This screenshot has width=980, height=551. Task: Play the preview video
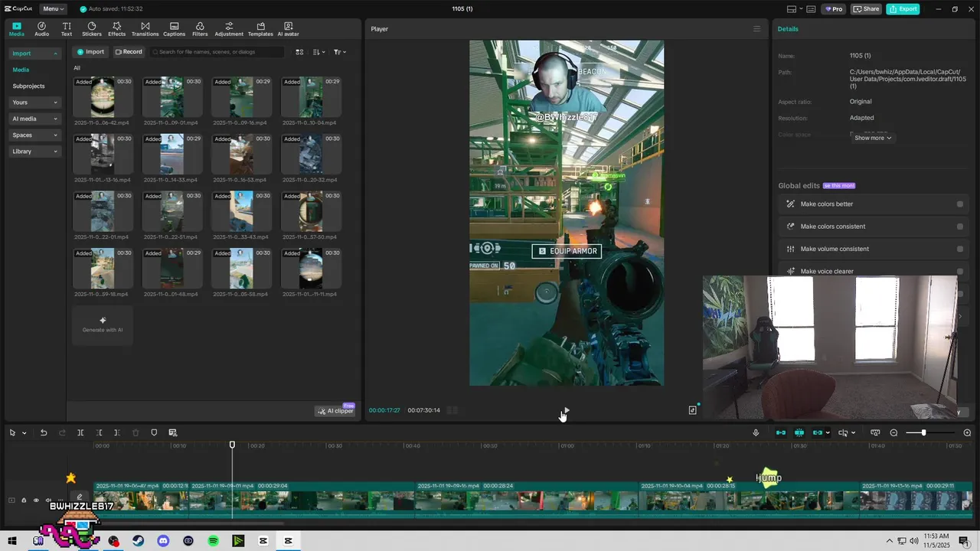pos(566,410)
